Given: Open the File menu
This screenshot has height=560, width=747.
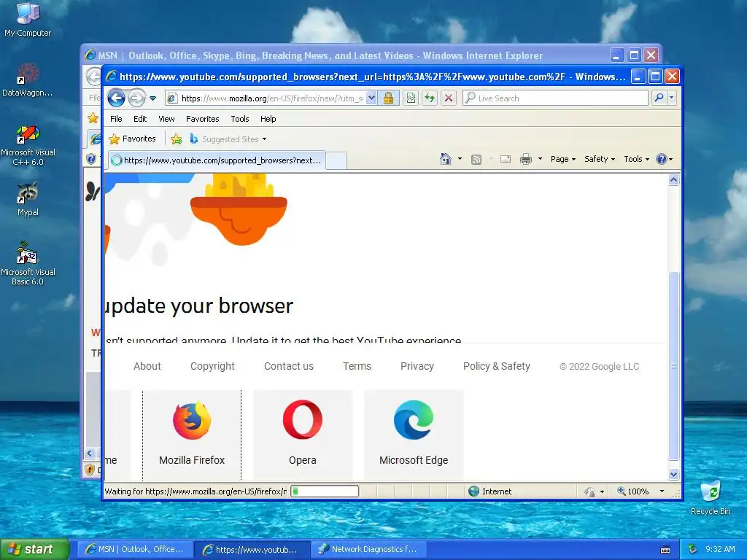Looking at the screenshot, I should (x=116, y=119).
